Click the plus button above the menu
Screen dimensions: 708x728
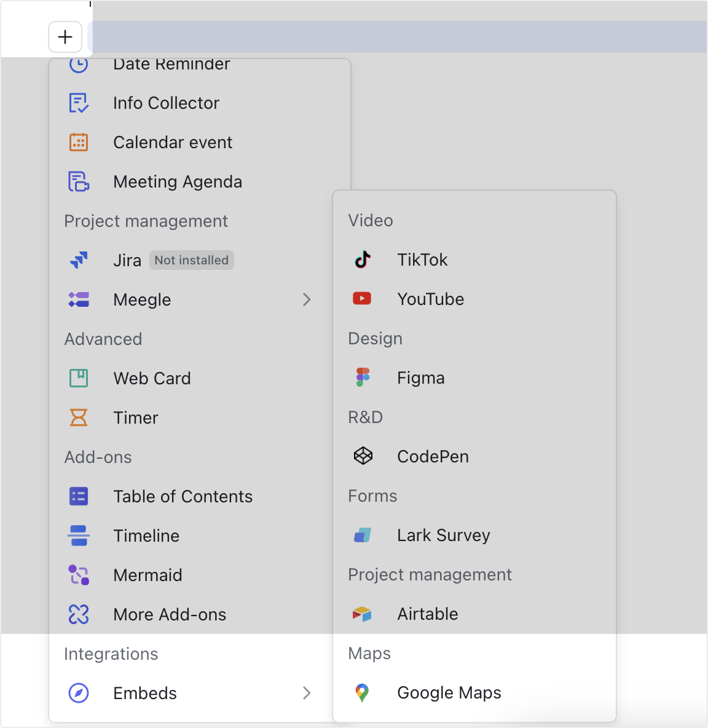point(65,37)
